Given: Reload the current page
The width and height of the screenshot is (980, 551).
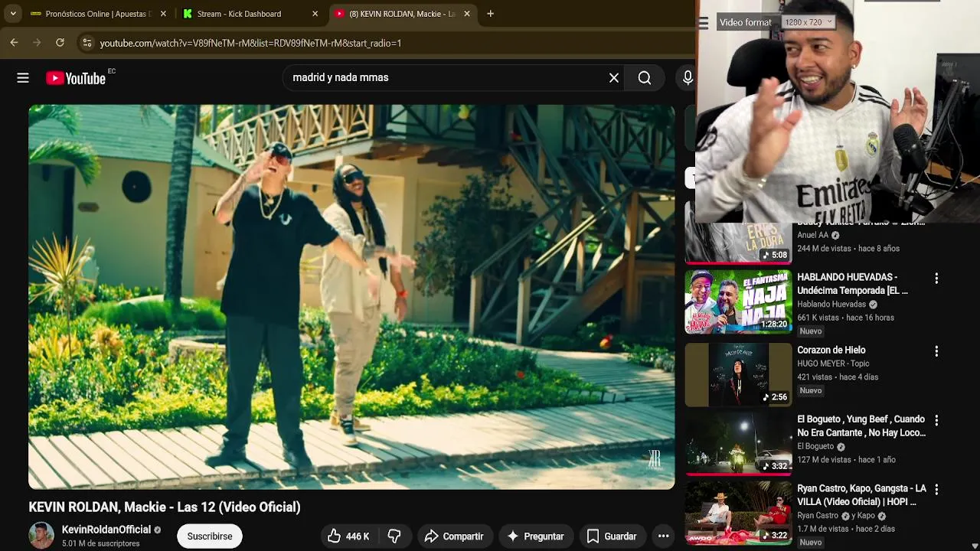Looking at the screenshot, I should [x=60, y=43].
